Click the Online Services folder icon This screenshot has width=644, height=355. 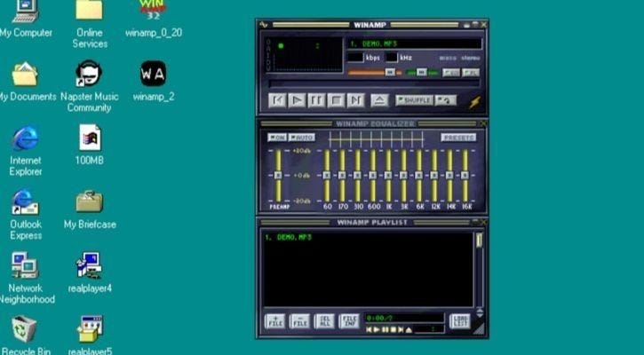click(x=89, y=11)
